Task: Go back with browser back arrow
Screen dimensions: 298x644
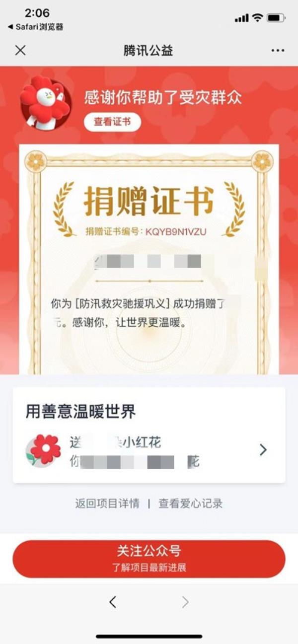Action: point(113,602)
